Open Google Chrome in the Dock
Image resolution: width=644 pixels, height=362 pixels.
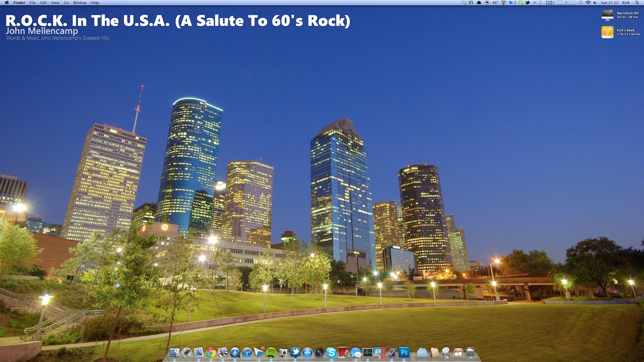click(x=211, y=353)
